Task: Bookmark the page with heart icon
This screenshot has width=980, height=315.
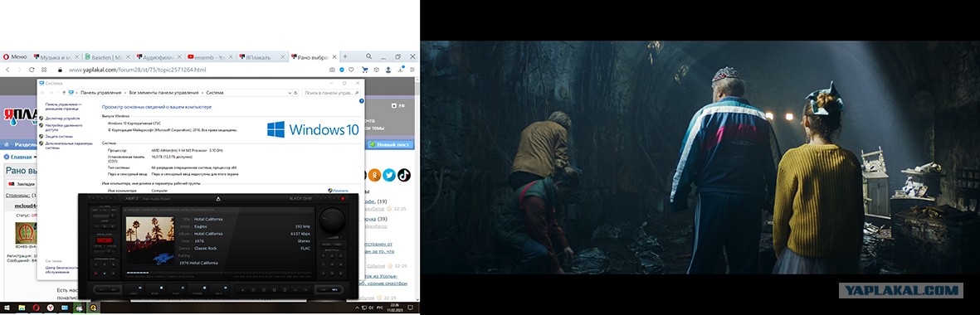Action: [351, 70]
